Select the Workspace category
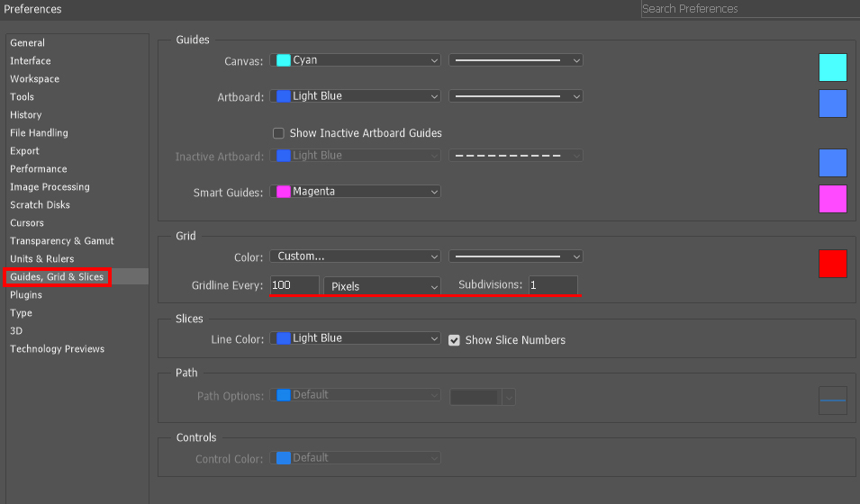Screen dimensions: 860x504 tap(34, 79)
